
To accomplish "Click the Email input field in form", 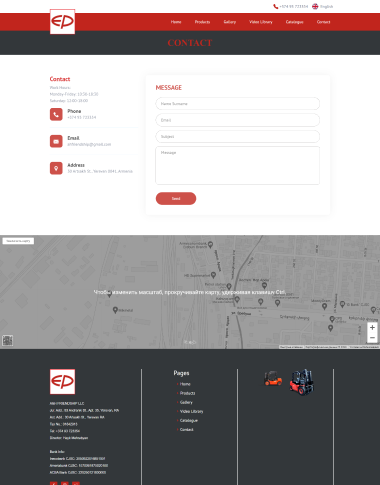I will (x=237, y=120).
